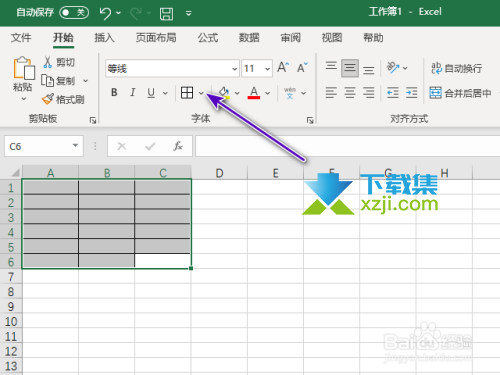Open the Font Color dropdown arrow

pos(267,93)
